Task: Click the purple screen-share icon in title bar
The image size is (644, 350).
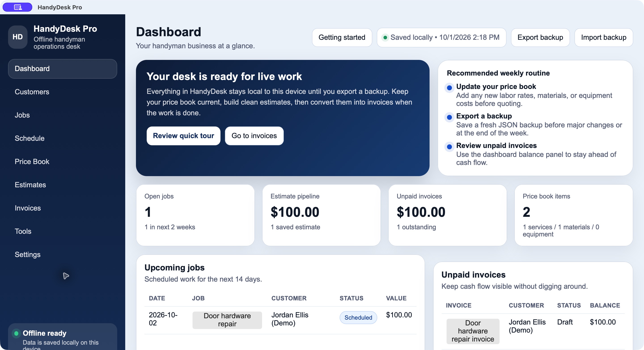Action: pyautogui.click(x=17, y=7)
